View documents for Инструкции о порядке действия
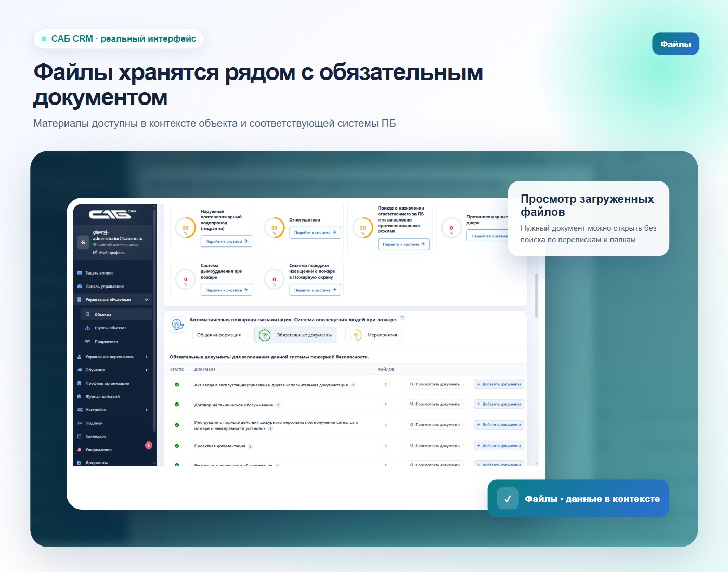Viewport: 728px width, 572px height. (x=435, y=425)
